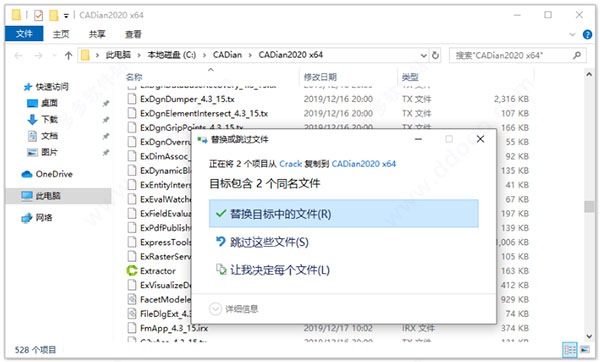
Task: Click the vertical scrollbar up arrow
Action: click(x=589, y=75)
